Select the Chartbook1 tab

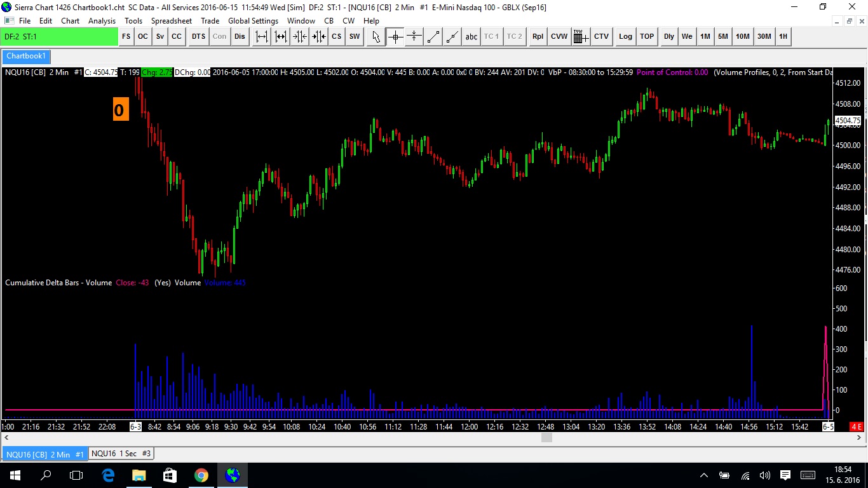tap(26, 57)
